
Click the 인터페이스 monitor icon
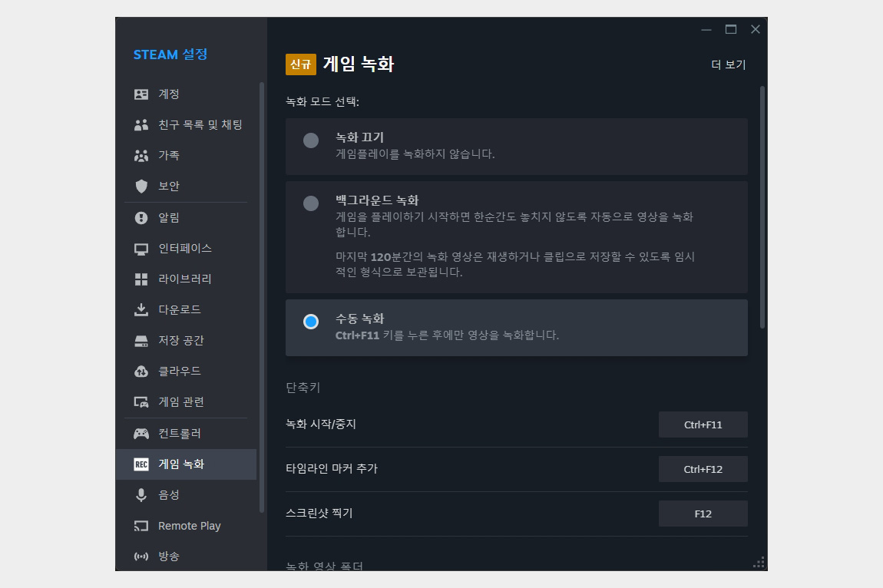(x=141, y=249)
